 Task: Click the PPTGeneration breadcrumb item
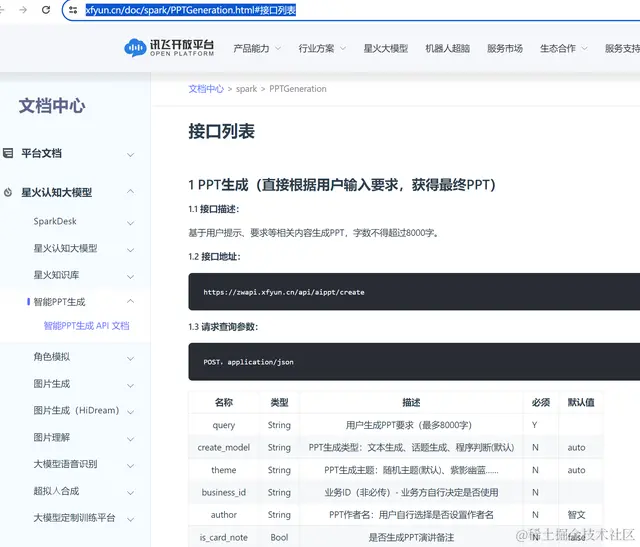click(x=298, y=89)
